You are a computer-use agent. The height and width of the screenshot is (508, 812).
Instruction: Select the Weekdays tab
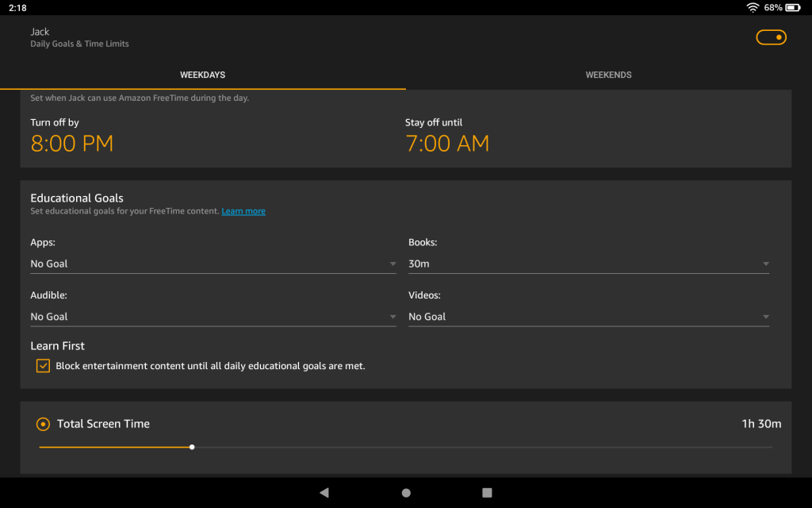(202, 75)
